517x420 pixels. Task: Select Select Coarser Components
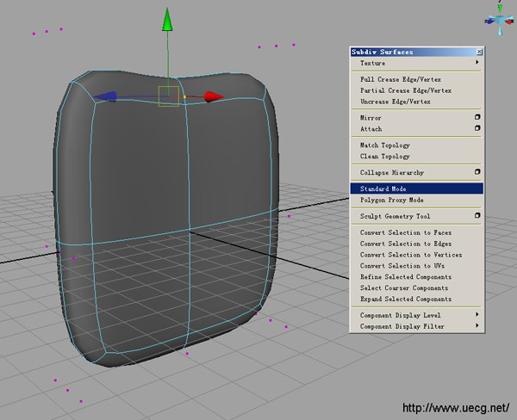point(417,288)
